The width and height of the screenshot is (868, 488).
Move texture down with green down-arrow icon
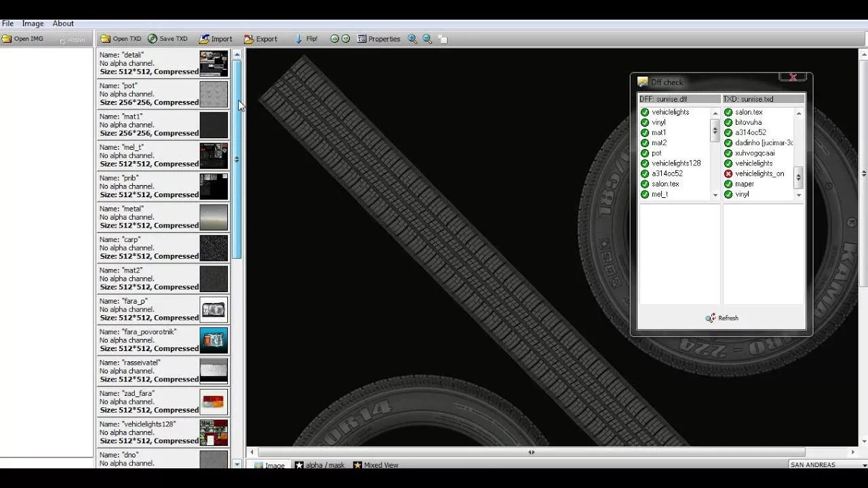pyautogui.click(x=346, y=39)
